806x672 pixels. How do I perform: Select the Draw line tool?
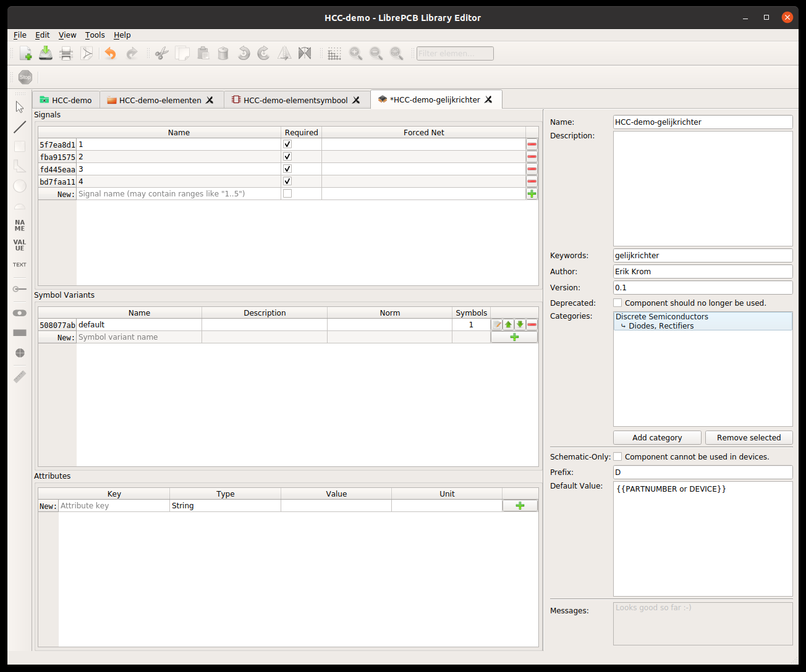coord(20,127)
